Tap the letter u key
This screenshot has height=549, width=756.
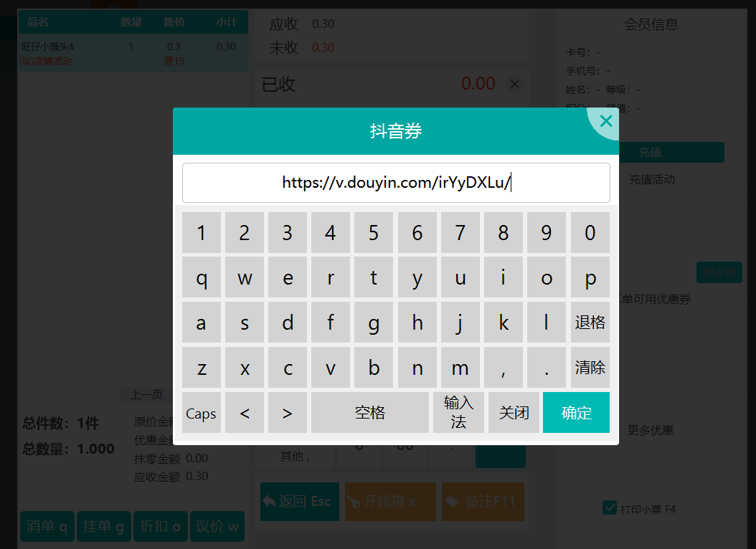click(460, 277)
